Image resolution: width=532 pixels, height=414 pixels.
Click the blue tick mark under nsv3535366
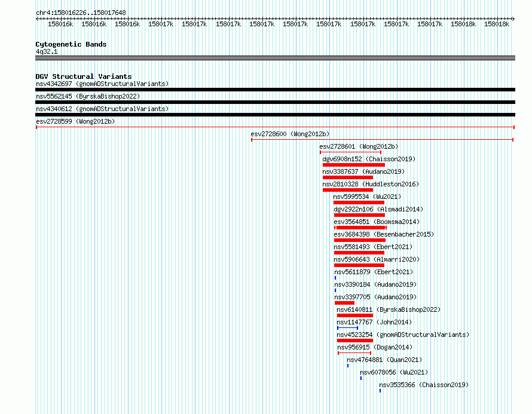(380, 391)
